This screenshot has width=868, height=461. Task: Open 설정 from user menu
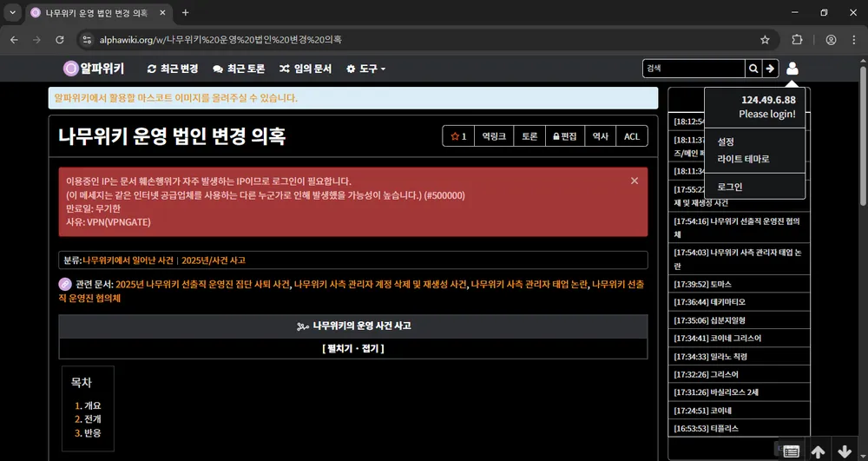coord(726,142)
